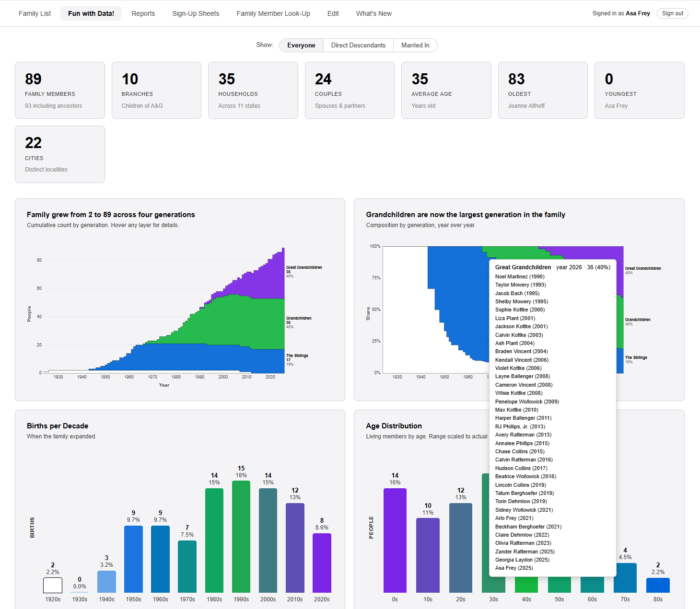Click the 2000s births bar
Viewport: 700px width, 609px height.
pos(268,540)
